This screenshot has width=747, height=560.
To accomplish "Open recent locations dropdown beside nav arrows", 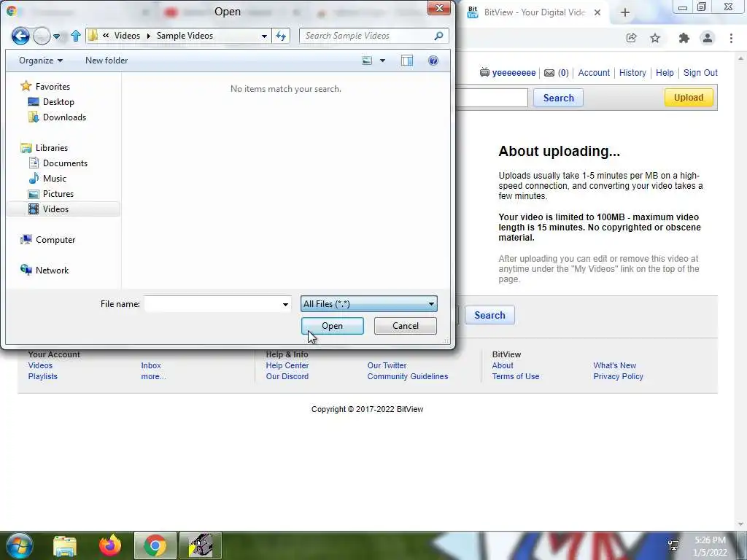I will pyautogui.click(x=57, y=36).
